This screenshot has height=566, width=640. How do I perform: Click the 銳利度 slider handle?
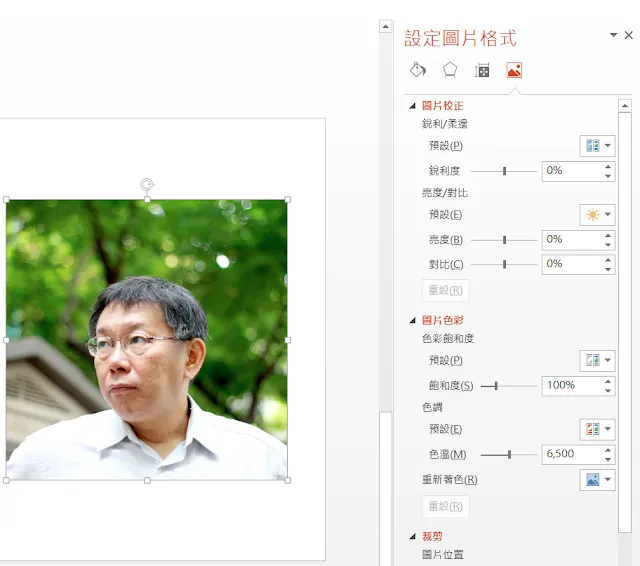pos(504,171)
